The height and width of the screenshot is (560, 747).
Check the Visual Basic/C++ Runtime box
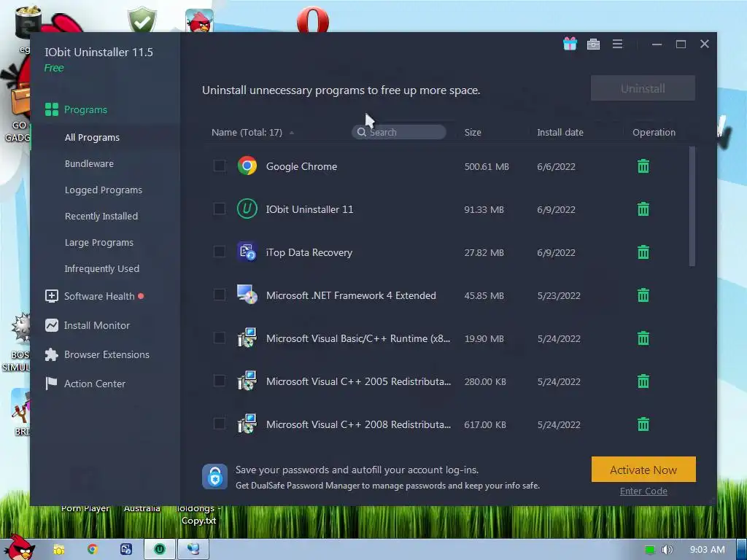coord(219,338)
